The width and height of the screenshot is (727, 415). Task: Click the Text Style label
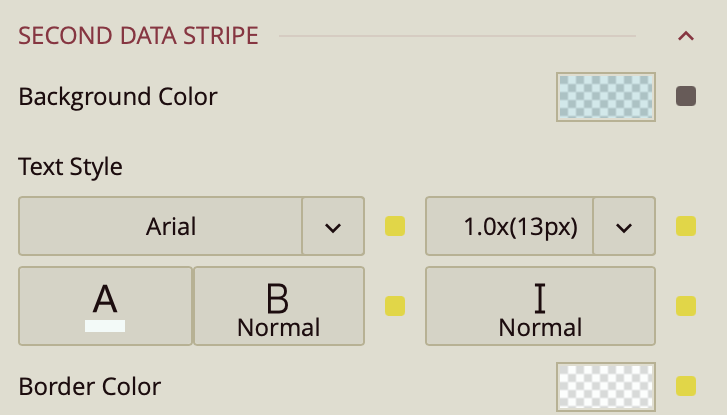click(70, 167)
